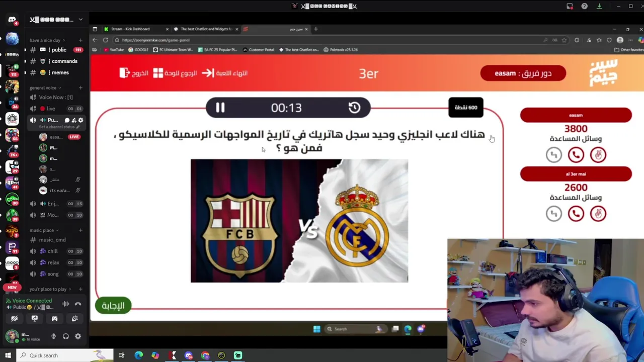644x362 pixels.
Task: Deafen with the Discord headphones icon
Action: tap(66, 336)
